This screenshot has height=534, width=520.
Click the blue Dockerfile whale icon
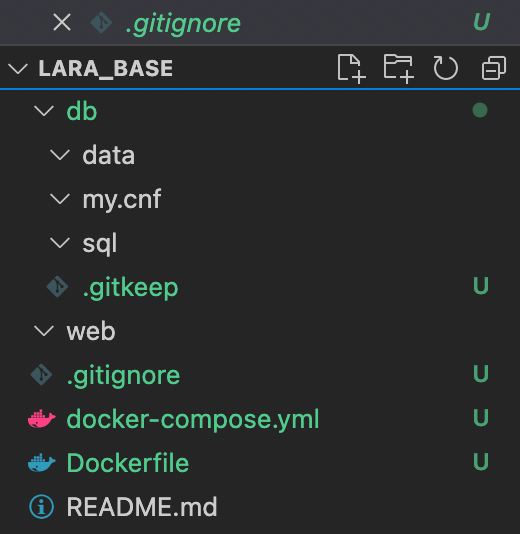(42, 462)
